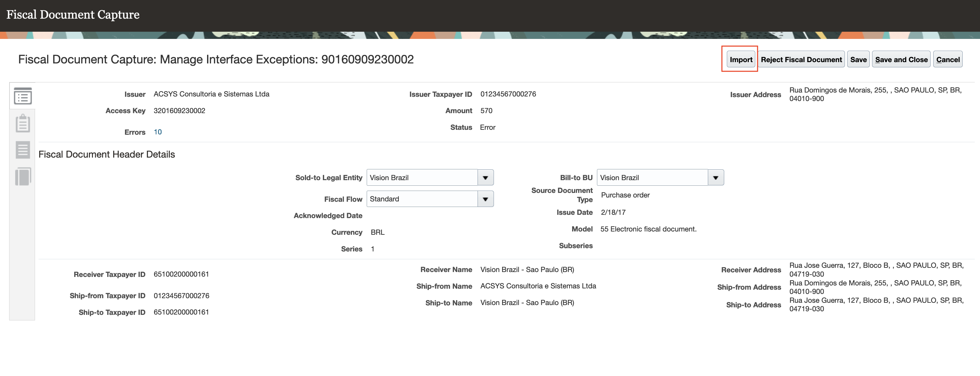Choose Save and Close
Viewport: 980px width, 376px height.
901,59
